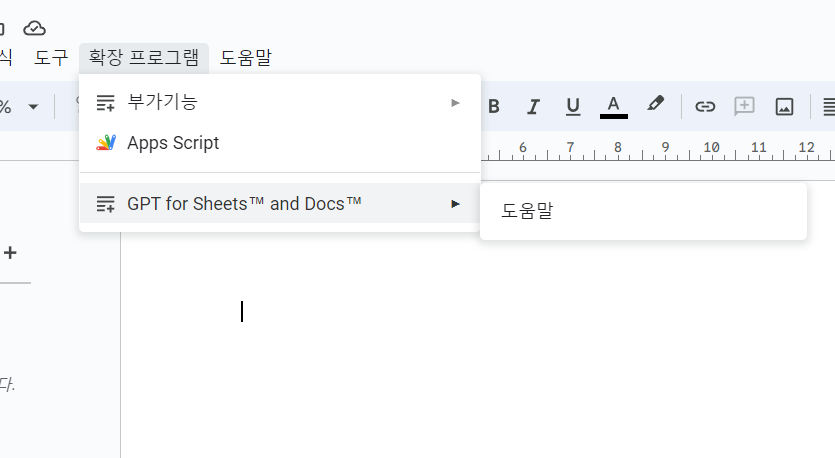835x458 pixels.
Task: Click the insert image icon
Action: (x=784, y=107)
